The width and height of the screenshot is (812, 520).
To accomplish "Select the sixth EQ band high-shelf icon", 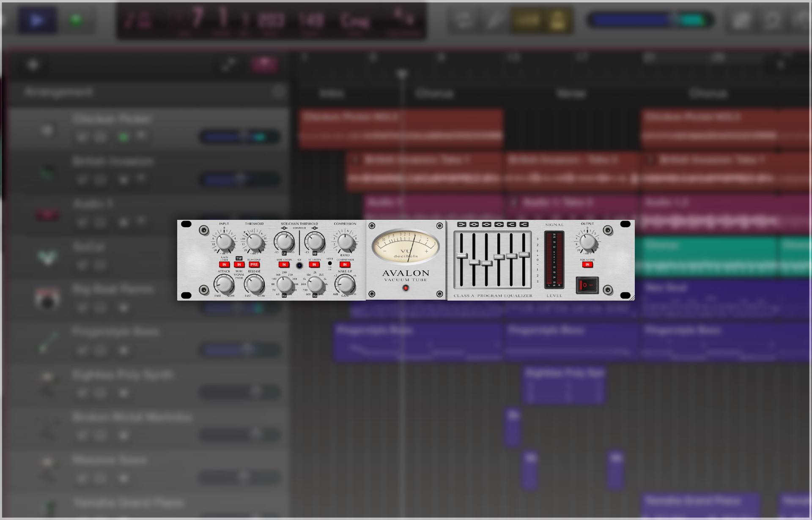I will click(x=524, y=224).
